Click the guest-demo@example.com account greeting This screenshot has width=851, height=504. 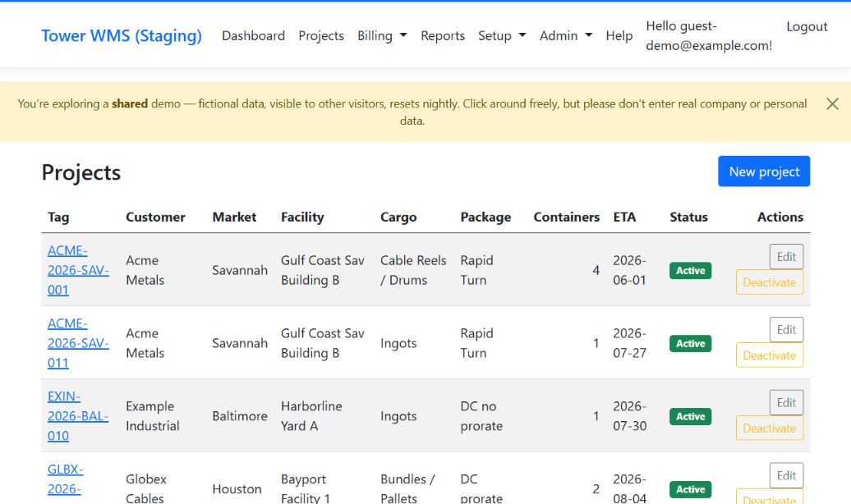[709, 36]
